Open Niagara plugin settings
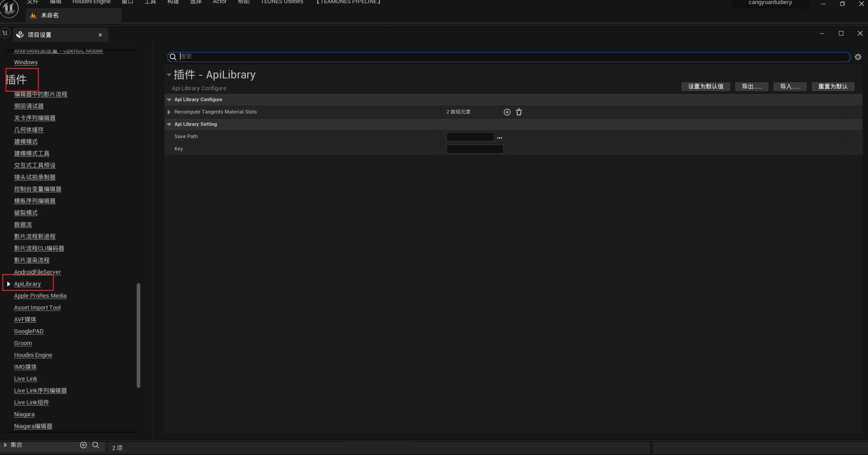 click(x=24, y=414)
